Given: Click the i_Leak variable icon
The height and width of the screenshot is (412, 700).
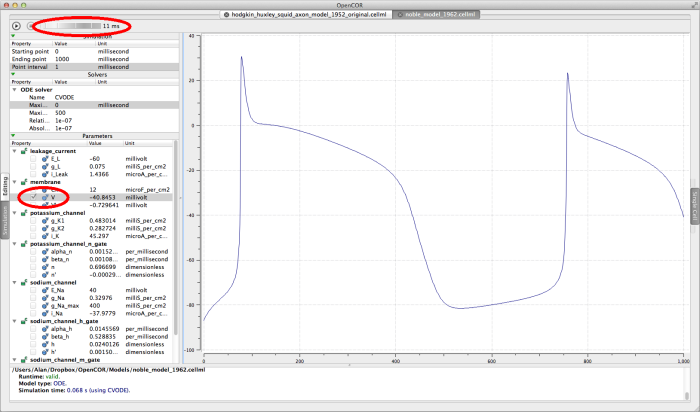Looking at the screenshot, I should (46, 174).
